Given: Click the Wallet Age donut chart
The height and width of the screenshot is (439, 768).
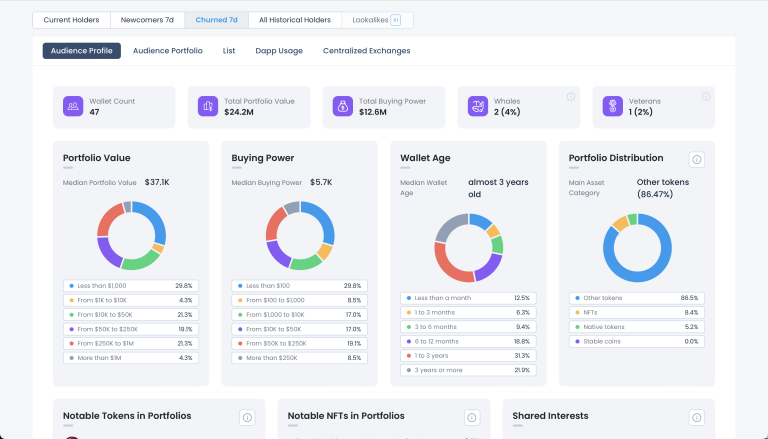Looking at the screenshot, I should [468, 247].
